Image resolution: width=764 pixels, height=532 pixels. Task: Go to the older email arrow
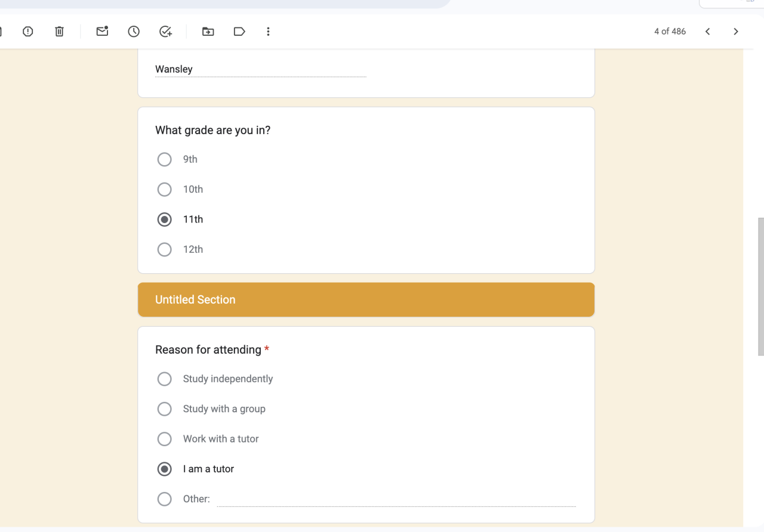click(736, 32)
